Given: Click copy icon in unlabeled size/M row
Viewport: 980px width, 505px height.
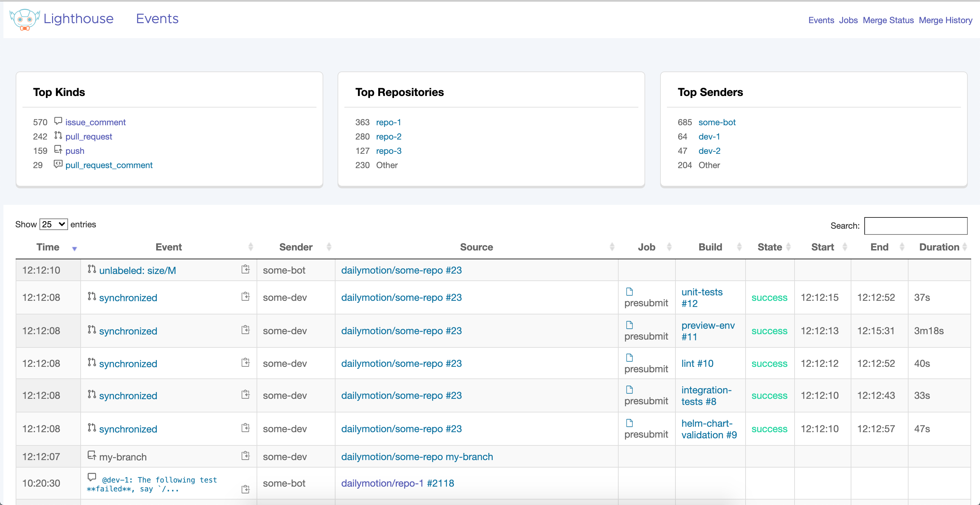Looking at the screenshot, I should (246, 270).
